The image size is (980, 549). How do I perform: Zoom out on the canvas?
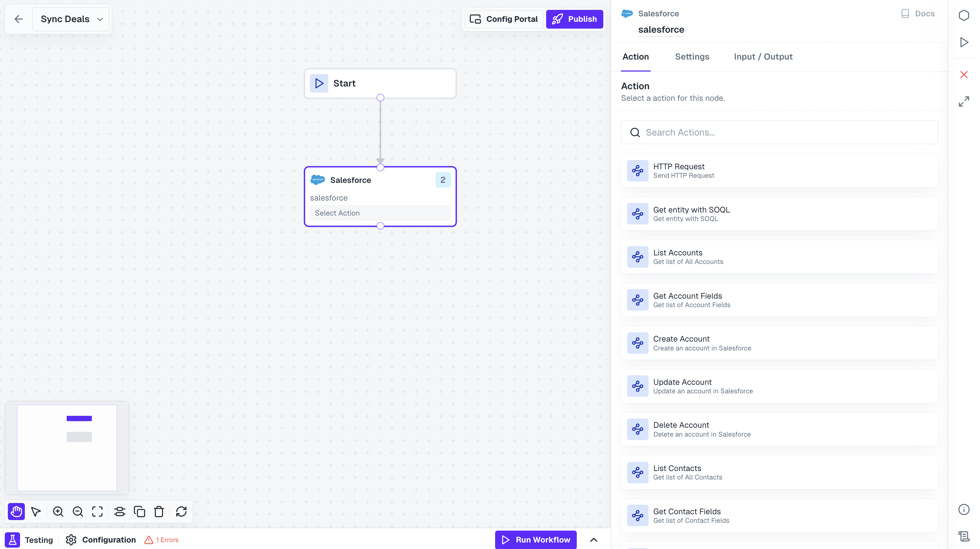[78, 512]
